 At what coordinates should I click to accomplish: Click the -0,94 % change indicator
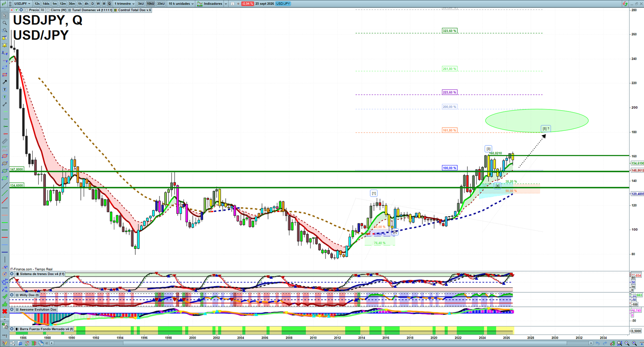pos(247,4)
